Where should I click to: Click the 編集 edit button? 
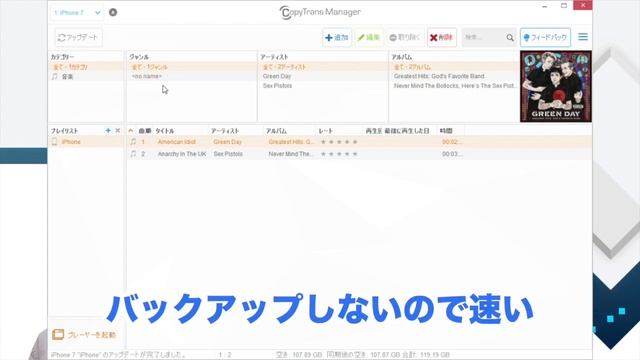point(369,38)
